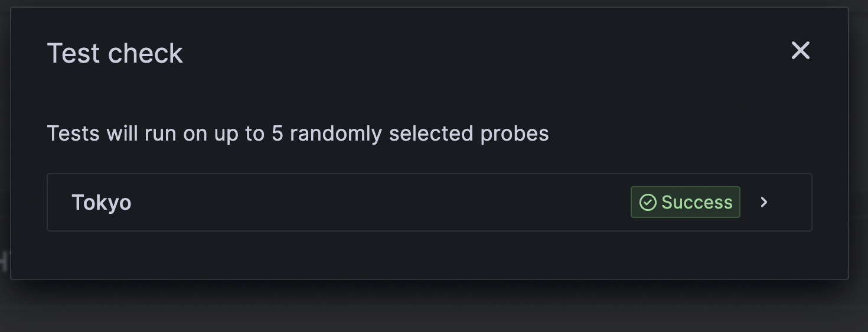Click the Test check dialog title
868x332 pixels.
tap(115, 54)
